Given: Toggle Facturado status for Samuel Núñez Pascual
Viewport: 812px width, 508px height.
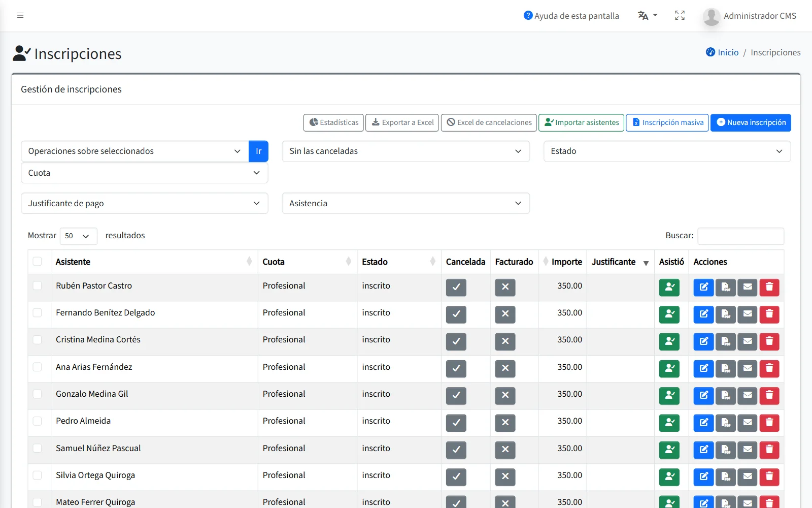Looking at the screenshot, I should tap(505, 450).
